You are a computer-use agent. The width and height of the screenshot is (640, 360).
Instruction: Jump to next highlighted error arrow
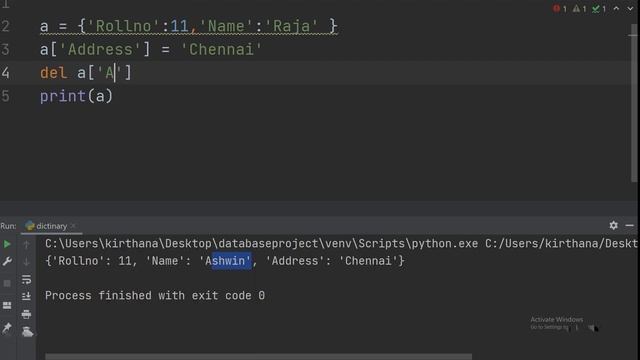point(630,9)
